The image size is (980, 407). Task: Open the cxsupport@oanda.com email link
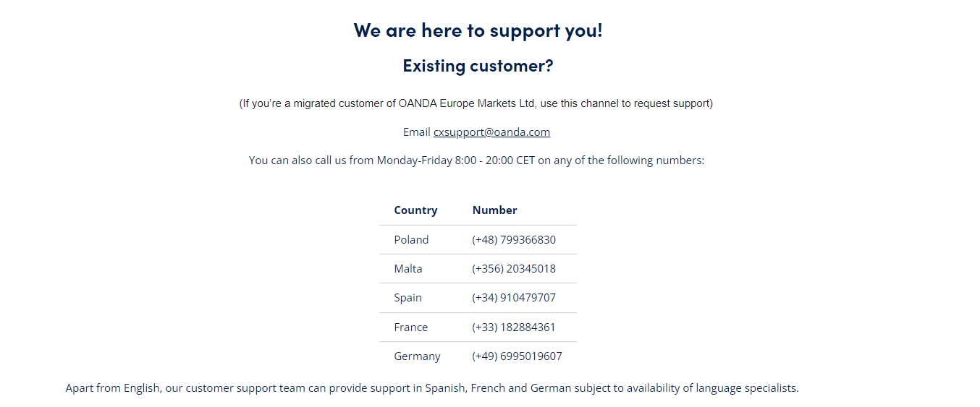click(491, 132)
